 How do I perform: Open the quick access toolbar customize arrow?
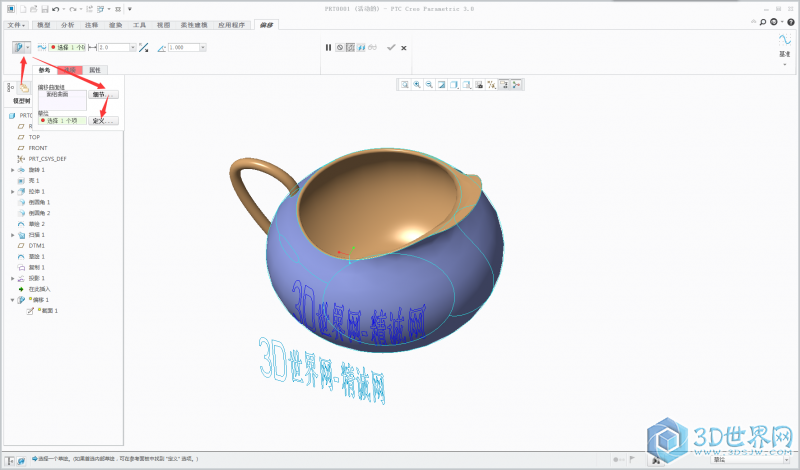tap(130, 9)
